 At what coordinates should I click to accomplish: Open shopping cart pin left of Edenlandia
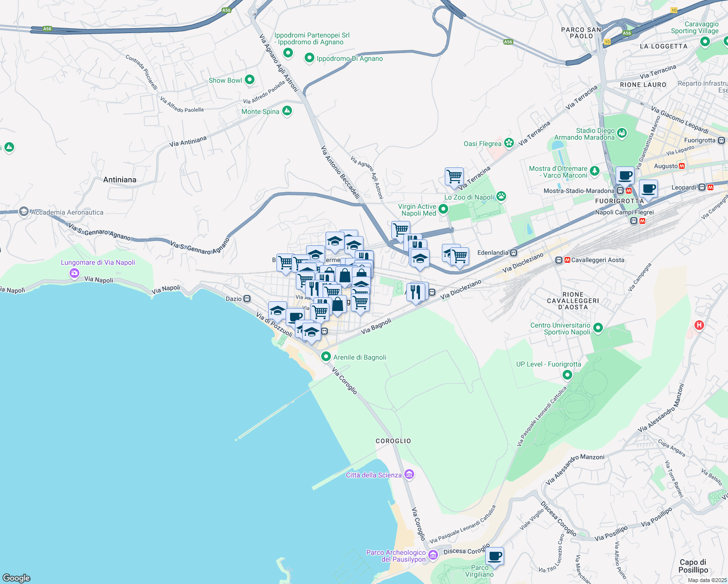point(459,256)
